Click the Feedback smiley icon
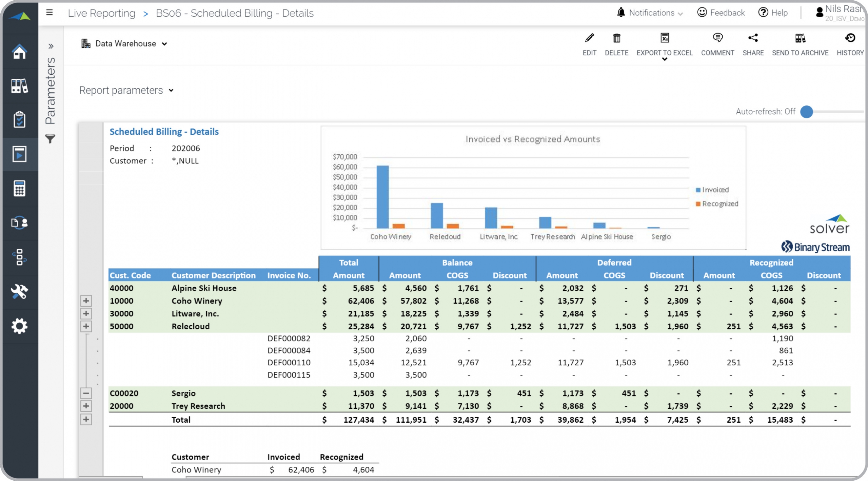Screen dimensions: 868x481 pos(702,13)
